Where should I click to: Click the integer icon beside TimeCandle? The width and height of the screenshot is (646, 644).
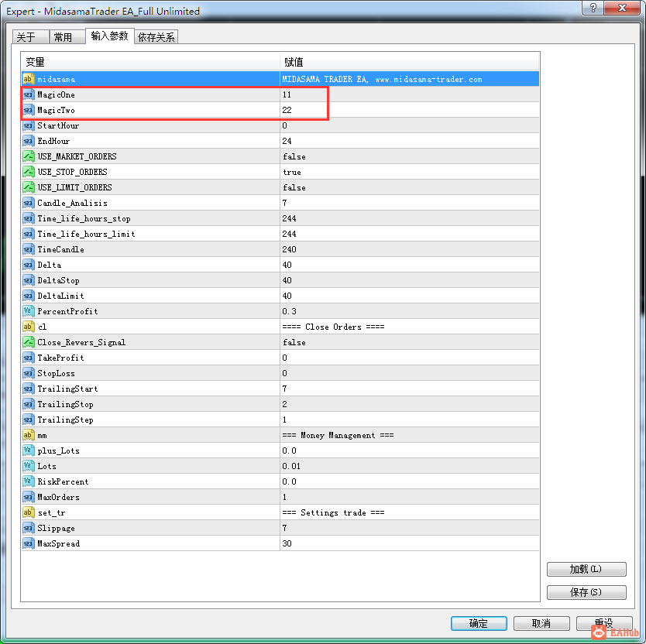pyautogui.click(x=28, y=249)
